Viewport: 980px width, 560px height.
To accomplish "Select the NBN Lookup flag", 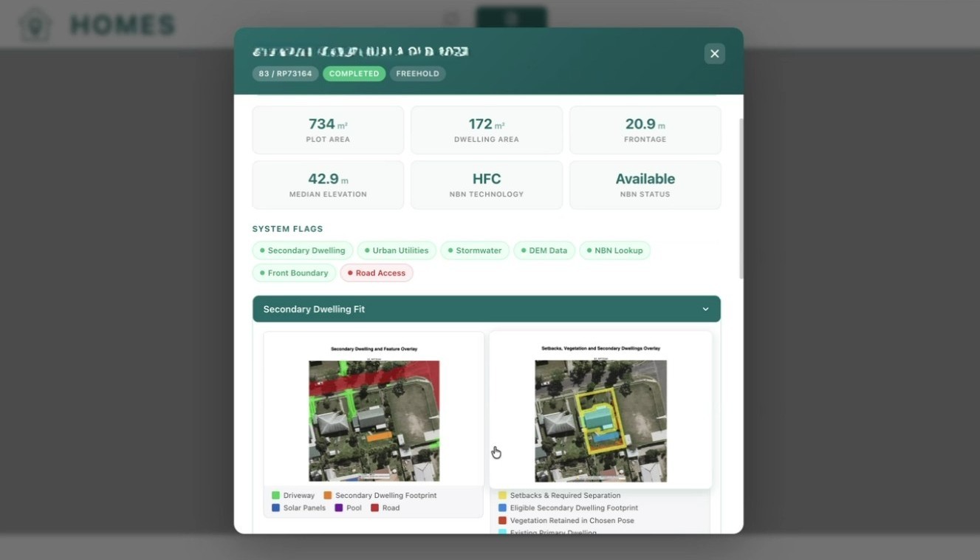I will [x=614, y=251].
